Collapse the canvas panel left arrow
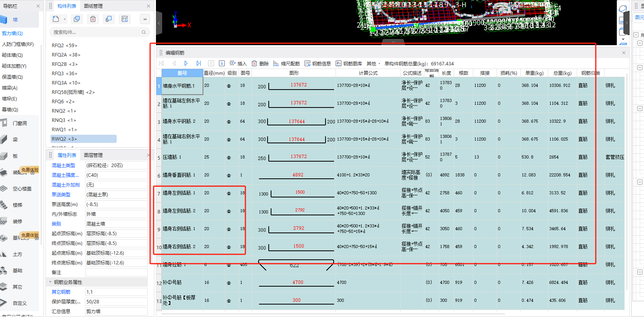Image resolution: width=644 pixels, height=317 pixels. [x=159, y=23]
